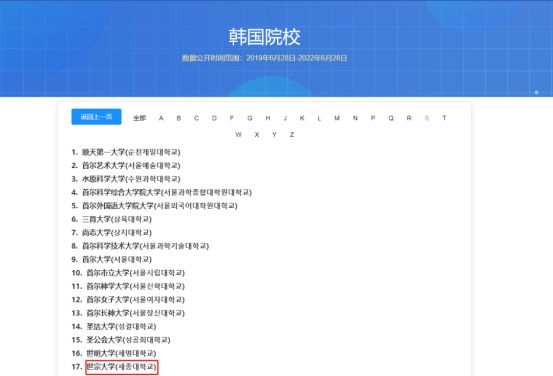Filter schools by letter R
The image size is (553, 376).
pyautogui.click(x=409, y=118)
